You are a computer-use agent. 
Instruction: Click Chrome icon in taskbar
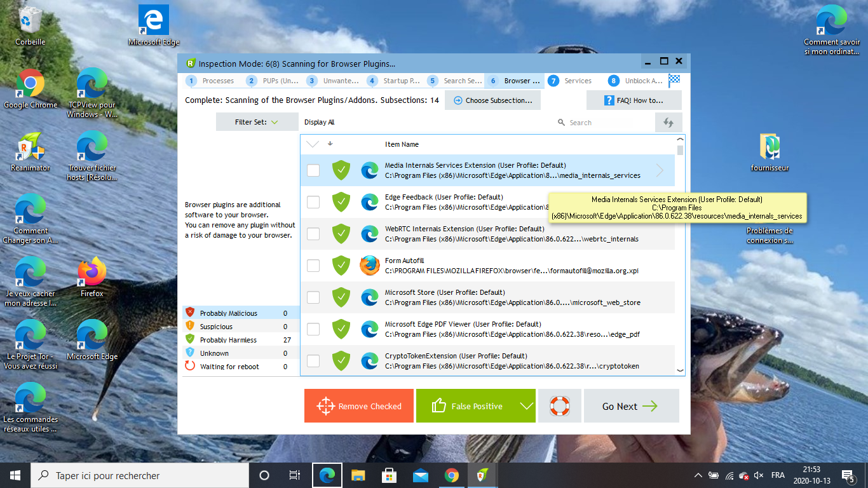[452, 475]
